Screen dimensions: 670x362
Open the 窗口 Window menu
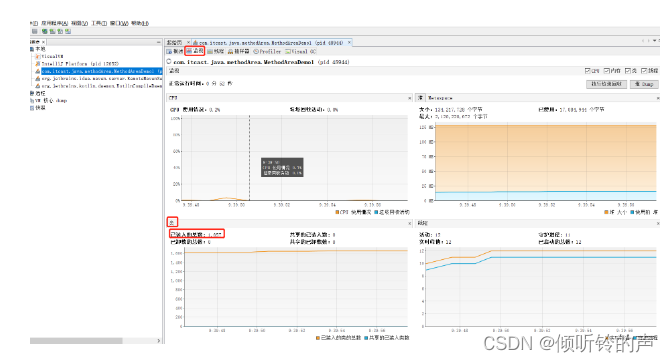(x=119, y=23)
